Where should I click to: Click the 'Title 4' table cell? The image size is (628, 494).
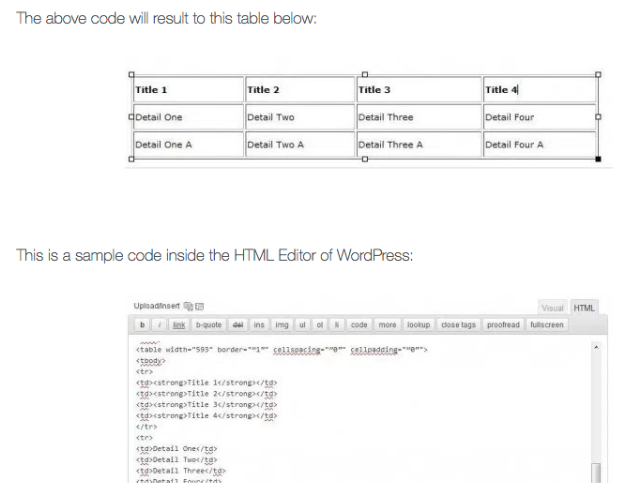[x=540, y=90]
